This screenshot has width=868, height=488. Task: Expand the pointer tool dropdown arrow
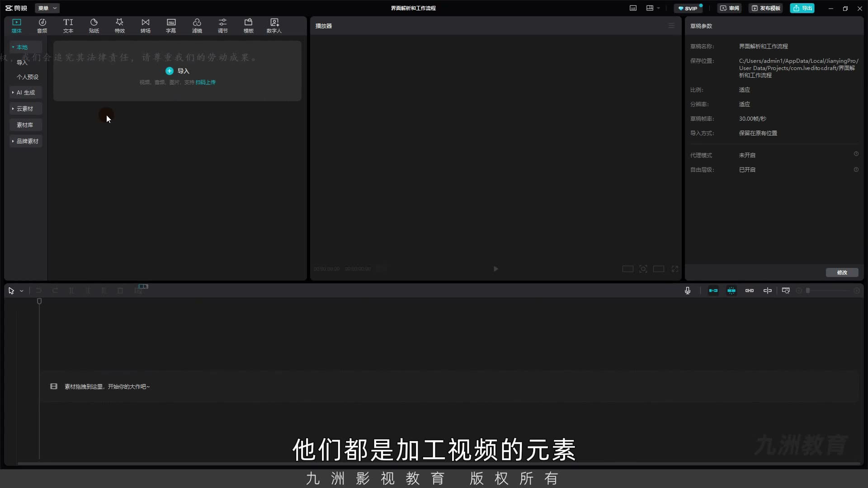pyautogui.click(x=22, y=291)
